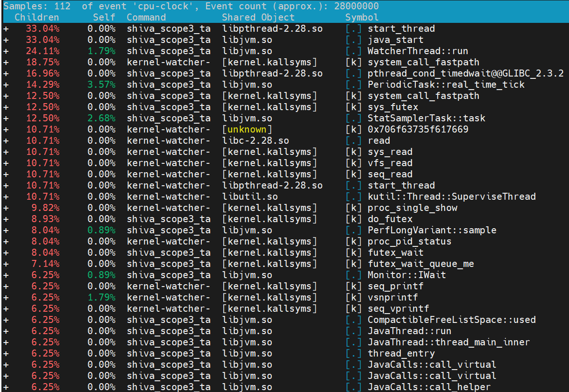The width and height of the screenshot is (569, 392).
Task: Expand Monitor::IWait row plus marker
Action: coord(6,275)
